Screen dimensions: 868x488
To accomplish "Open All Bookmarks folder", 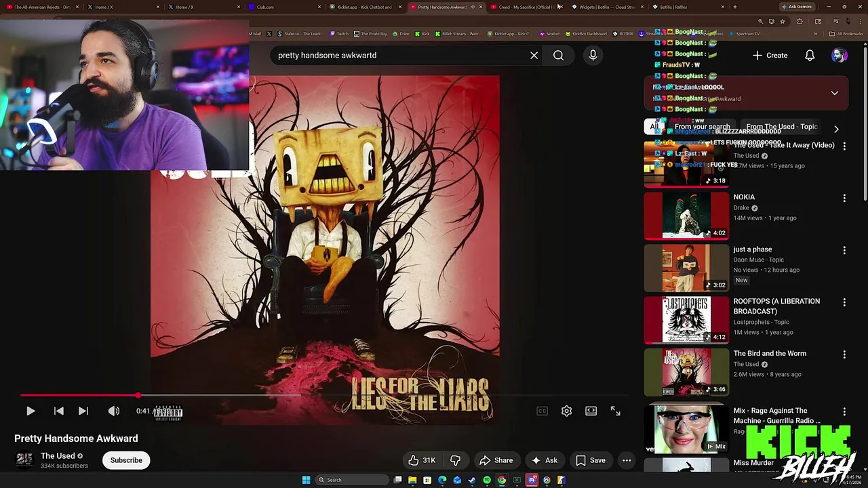I will 846,33.
